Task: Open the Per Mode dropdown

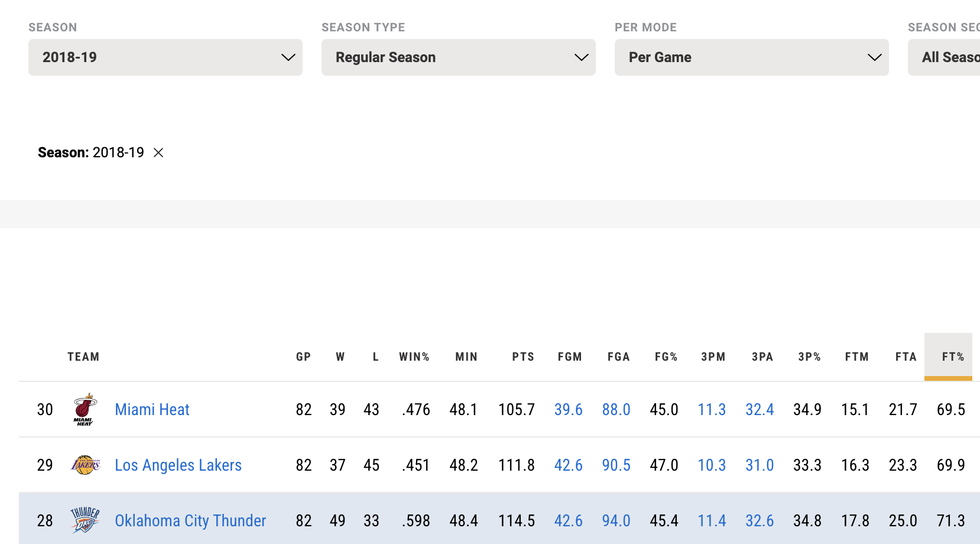Action: point(752,57)
